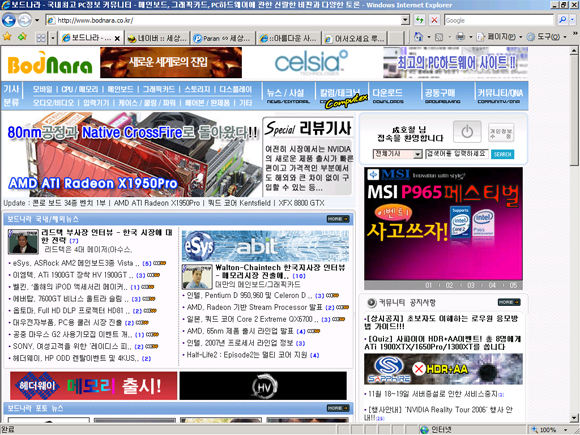This screenshot has height=435, width=580.
Task: Click the scrollbar down arrow
Action: tap(574, 418)
